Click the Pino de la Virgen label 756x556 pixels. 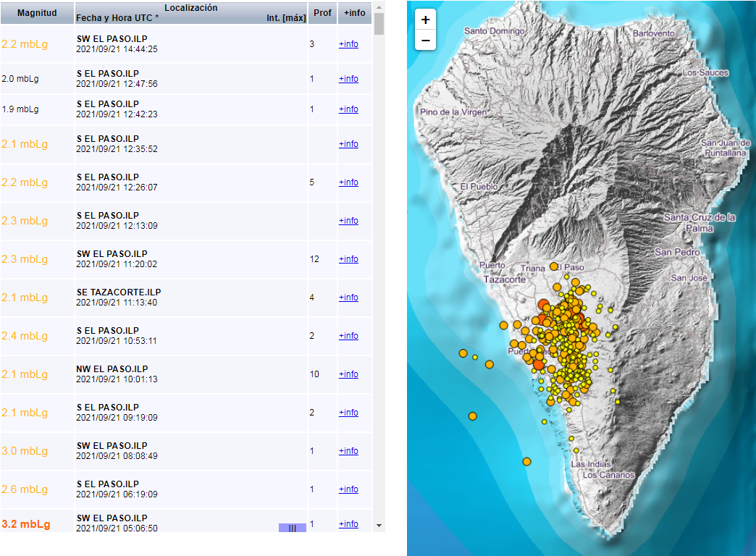point(453,112)
